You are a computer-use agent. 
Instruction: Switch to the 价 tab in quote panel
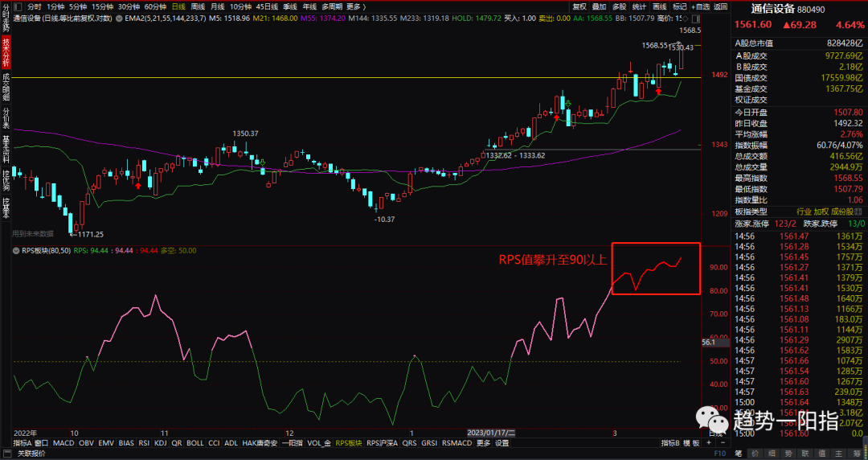[x=755, y=454]
